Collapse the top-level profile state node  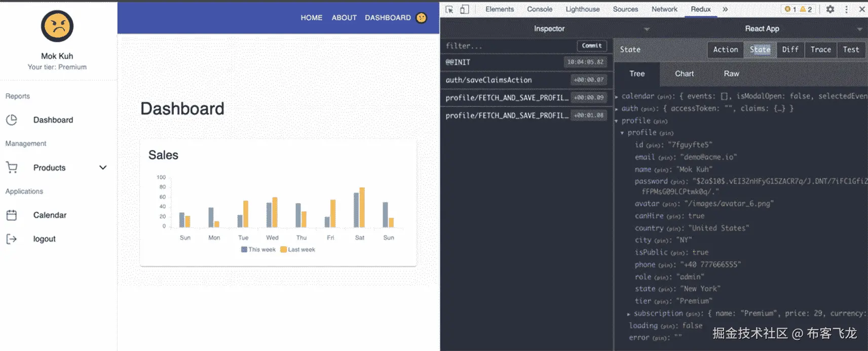coord(617,121)
